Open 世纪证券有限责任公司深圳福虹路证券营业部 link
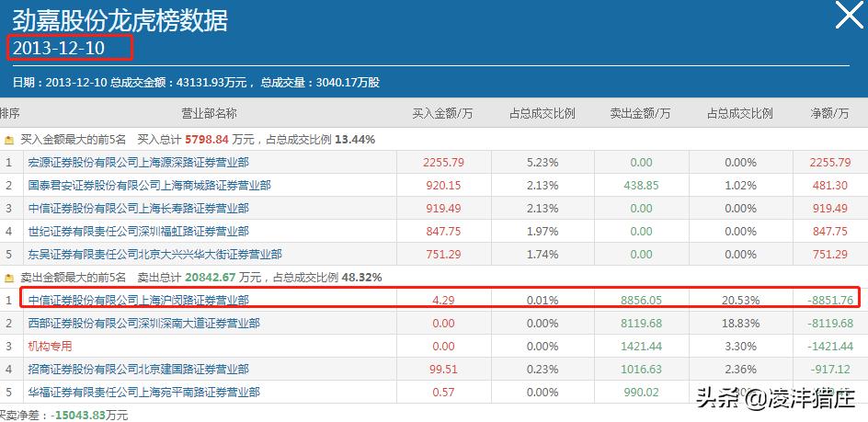The image size is (868, 422). pyautogui.click(x=139, y=232)
